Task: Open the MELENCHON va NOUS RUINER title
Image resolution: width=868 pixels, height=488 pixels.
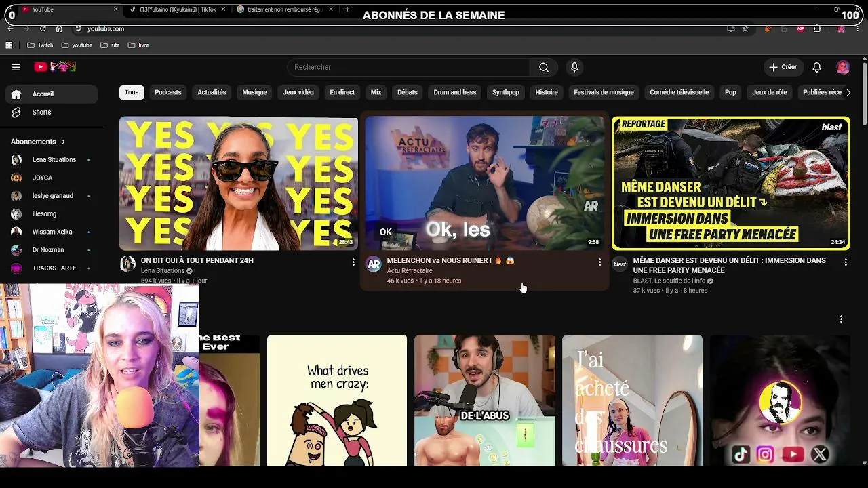Action: [450, 260]
